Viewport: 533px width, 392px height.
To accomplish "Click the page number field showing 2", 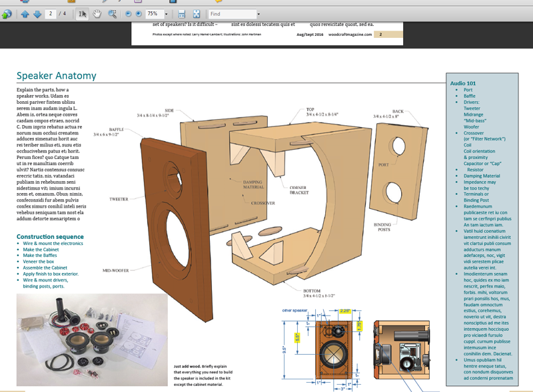I will (51, 13).
